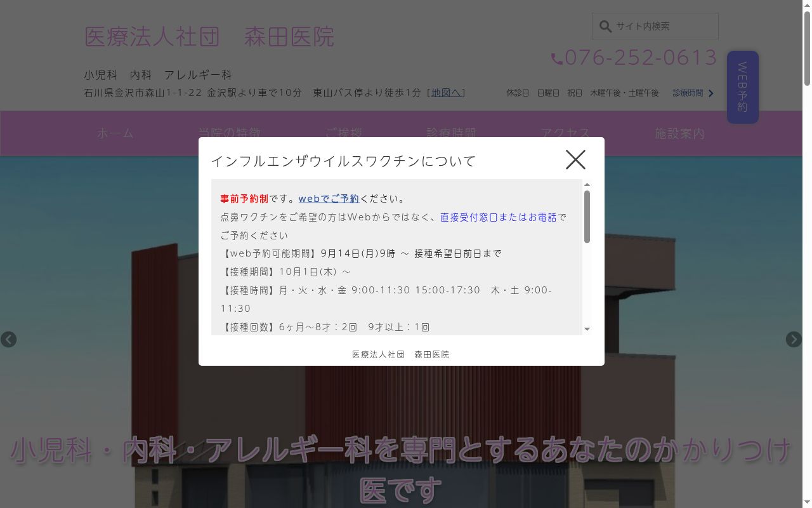Select アクセス navigation item
Screen dimensions: 812x508
[x=565, y=133]
